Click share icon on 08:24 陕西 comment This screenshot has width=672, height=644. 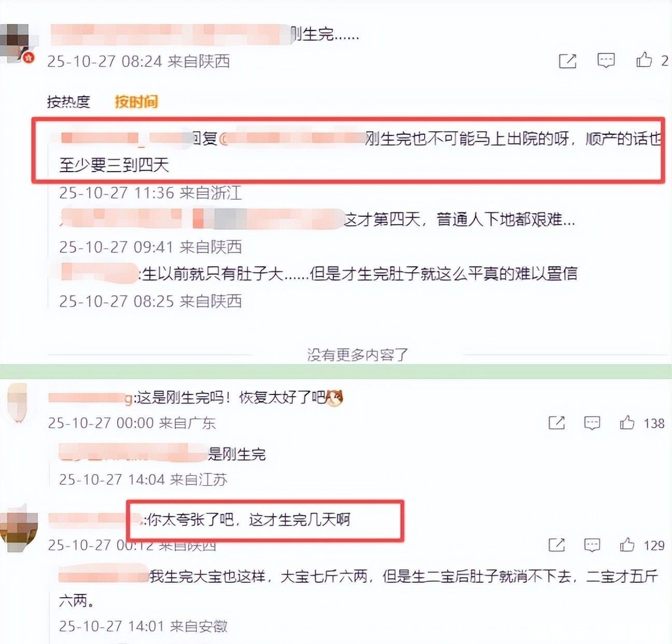567,61
